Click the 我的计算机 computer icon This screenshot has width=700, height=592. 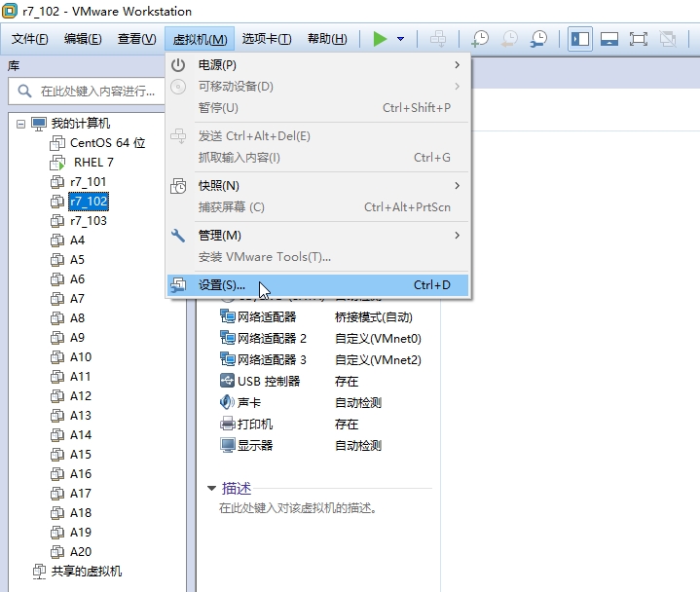click(x=39, y=124)
